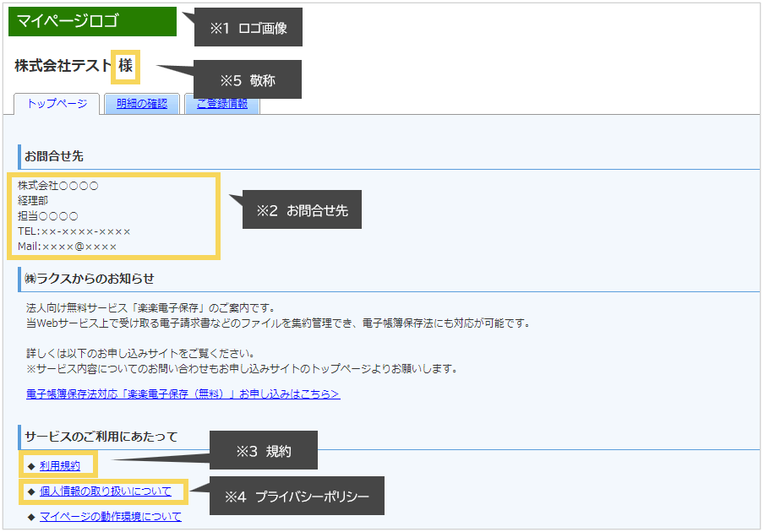Image resolution: width=764 pixels, height=532 pixels.
Task: Click the ※1 ロゴ画像 callout label
Action: coord(248,27)
